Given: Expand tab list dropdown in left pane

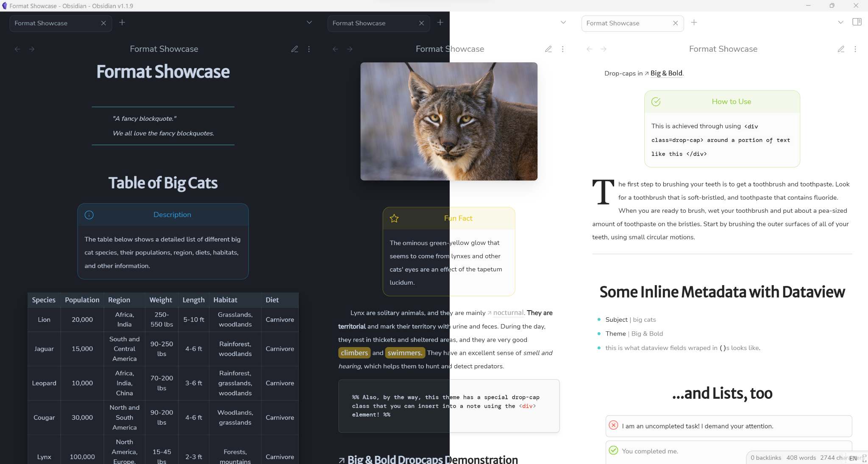Looking at the screenshot, I should [309, 22].
